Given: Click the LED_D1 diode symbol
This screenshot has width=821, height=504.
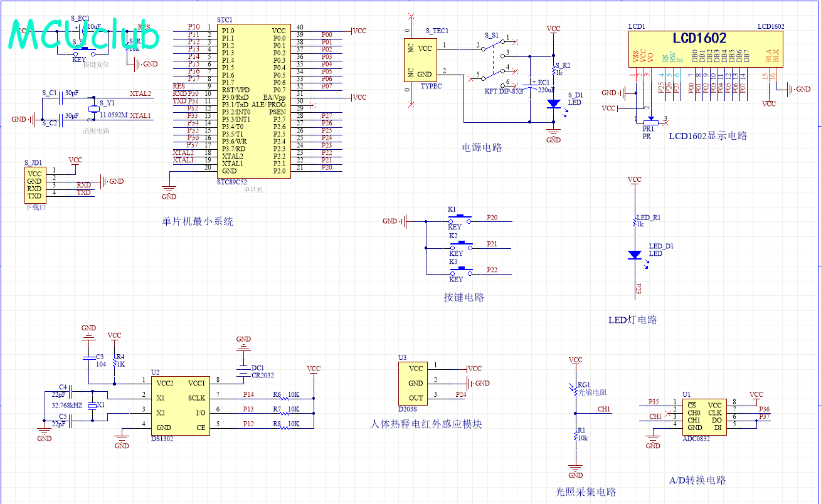Looking at the screenshot, I should (x=635, y=255).
